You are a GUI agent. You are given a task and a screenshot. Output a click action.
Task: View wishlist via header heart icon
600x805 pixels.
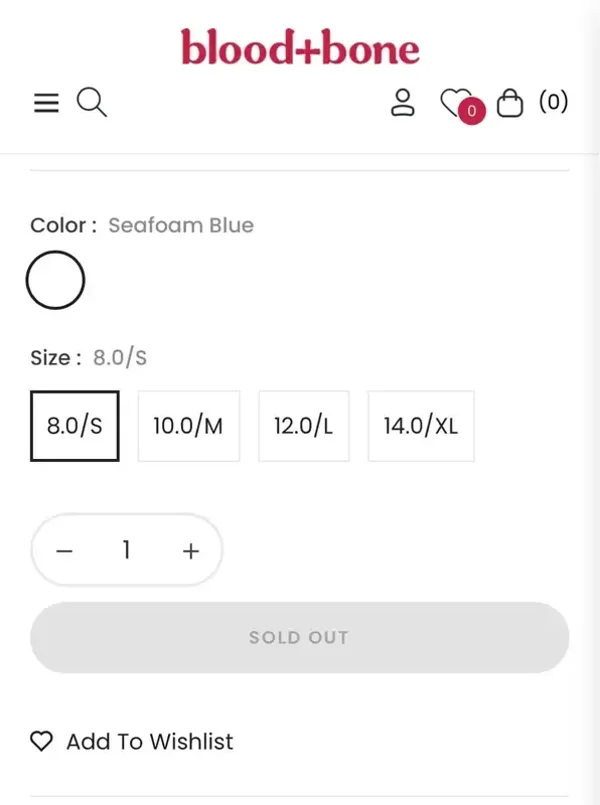click(455, 101)
